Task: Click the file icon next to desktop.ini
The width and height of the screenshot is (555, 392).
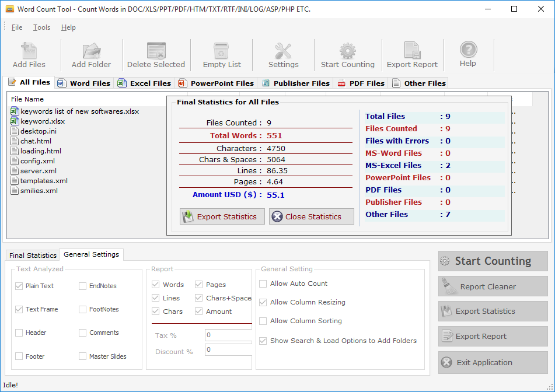Action: click(x=15, y=131)
